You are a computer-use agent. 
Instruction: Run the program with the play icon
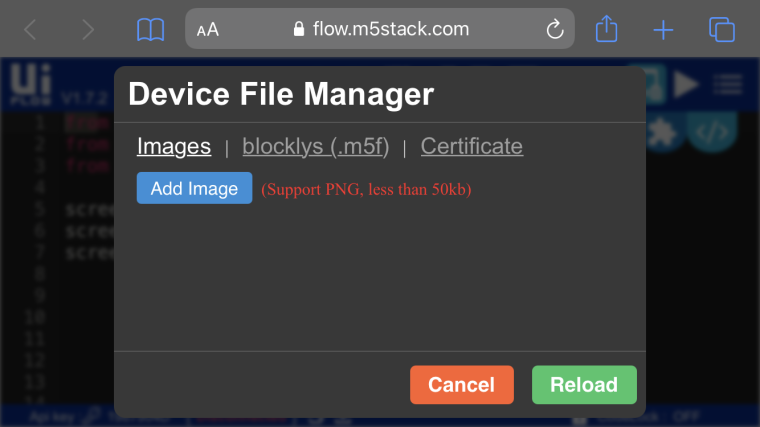click(x=686, y=84)
